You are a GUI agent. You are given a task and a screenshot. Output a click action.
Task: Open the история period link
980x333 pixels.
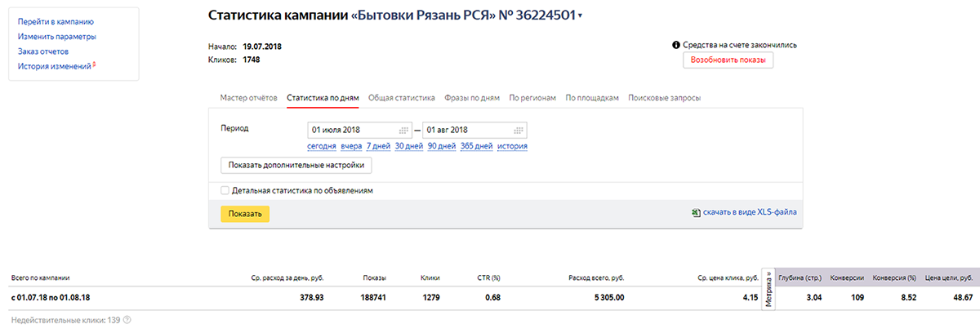pos(512,146)
